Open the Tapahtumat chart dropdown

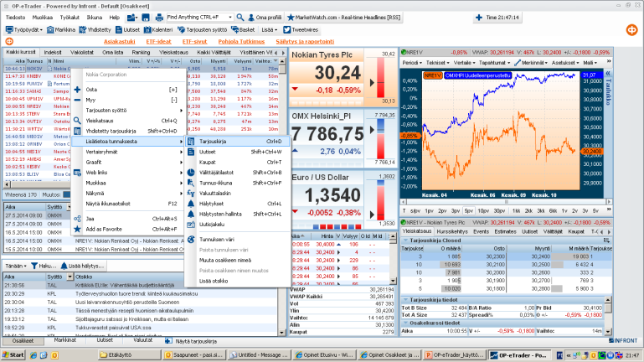point(494,63)
